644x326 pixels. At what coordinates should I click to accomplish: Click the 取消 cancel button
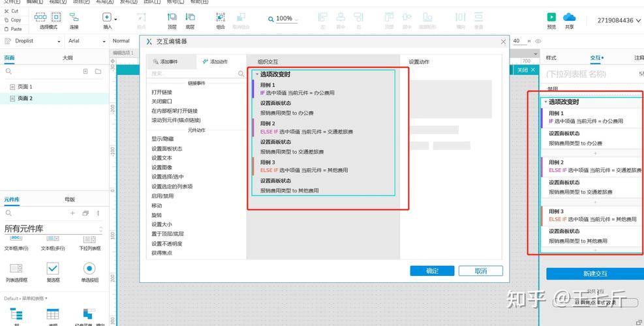pos(480,271)
